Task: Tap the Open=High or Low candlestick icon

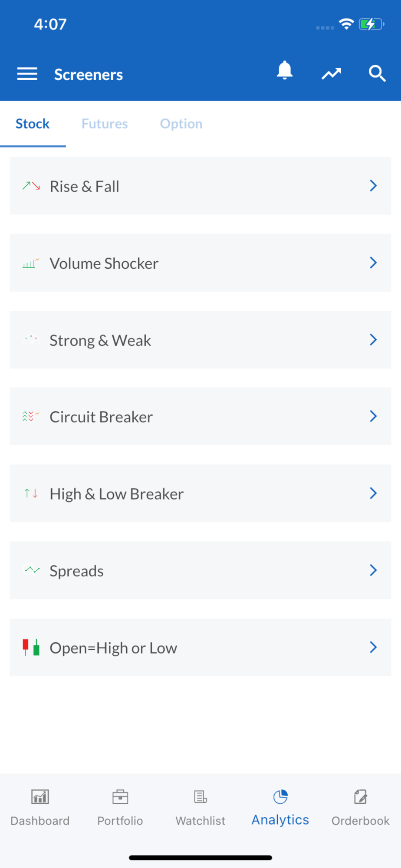Action: [31, 647]
